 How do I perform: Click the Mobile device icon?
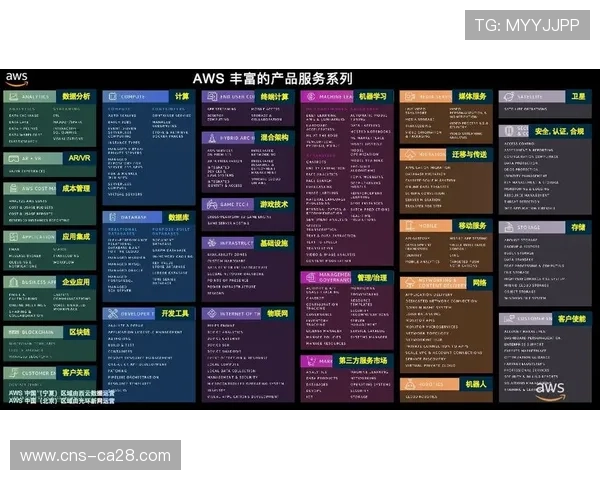[410, 225]
